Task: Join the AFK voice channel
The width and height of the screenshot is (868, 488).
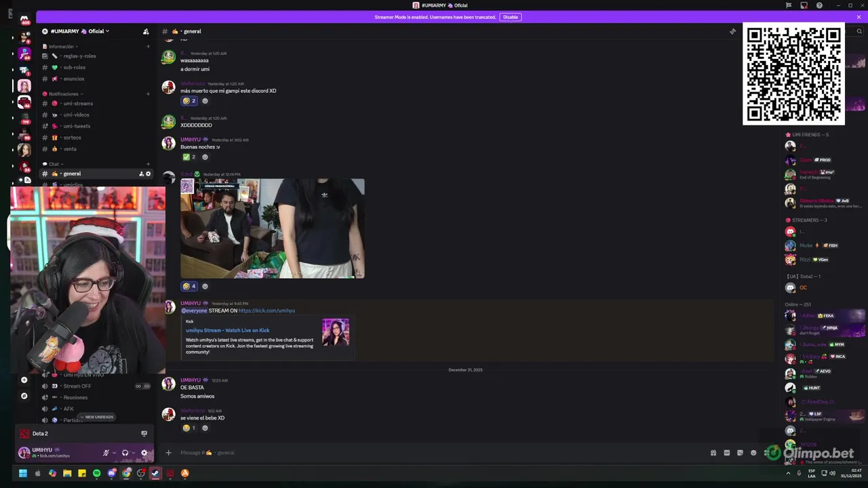Action: pos(95,409)
